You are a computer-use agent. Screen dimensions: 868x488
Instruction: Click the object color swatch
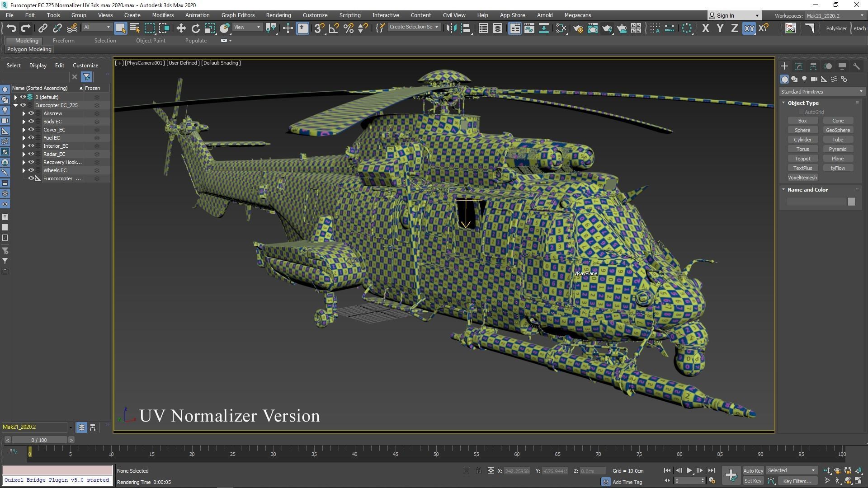pyautogui.click(x=851, y=202)
